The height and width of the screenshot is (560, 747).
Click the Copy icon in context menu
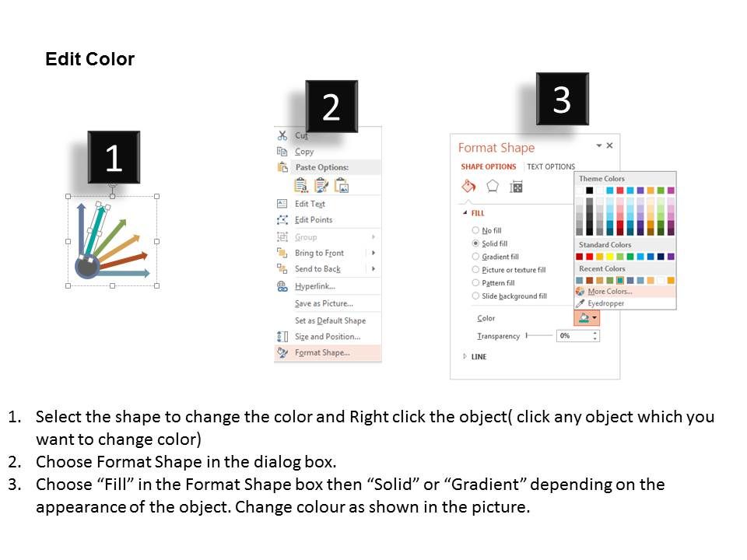[282, 152]
